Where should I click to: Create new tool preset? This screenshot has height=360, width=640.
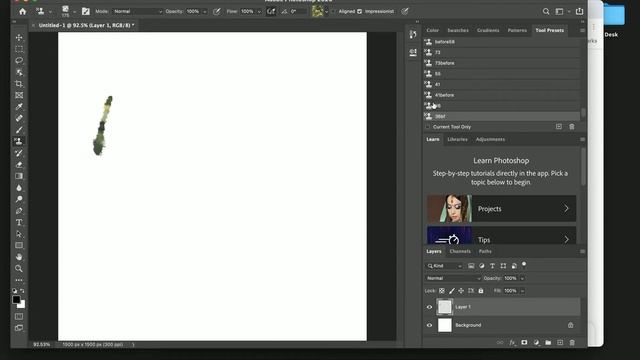coord(559,127)
